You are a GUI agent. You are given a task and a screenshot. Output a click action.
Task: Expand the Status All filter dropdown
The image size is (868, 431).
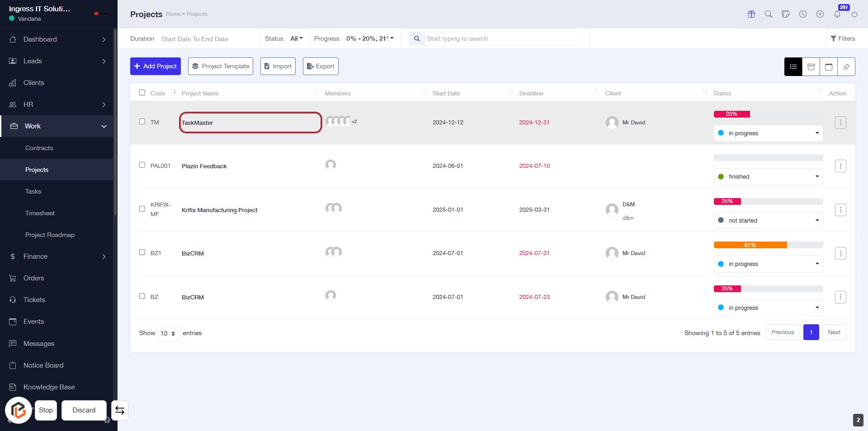[296, 39]
